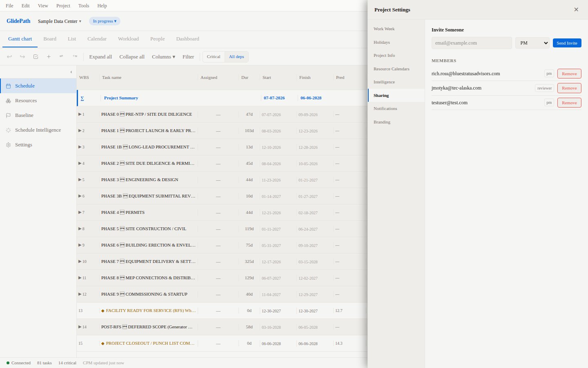Open the Project menu

tap(63, 6)
